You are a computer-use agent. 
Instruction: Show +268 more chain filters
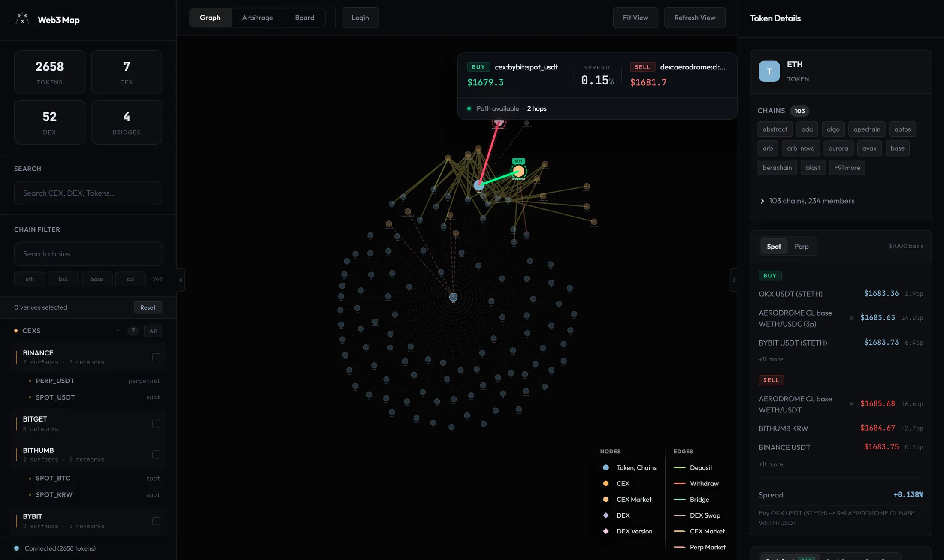(156, 279)
